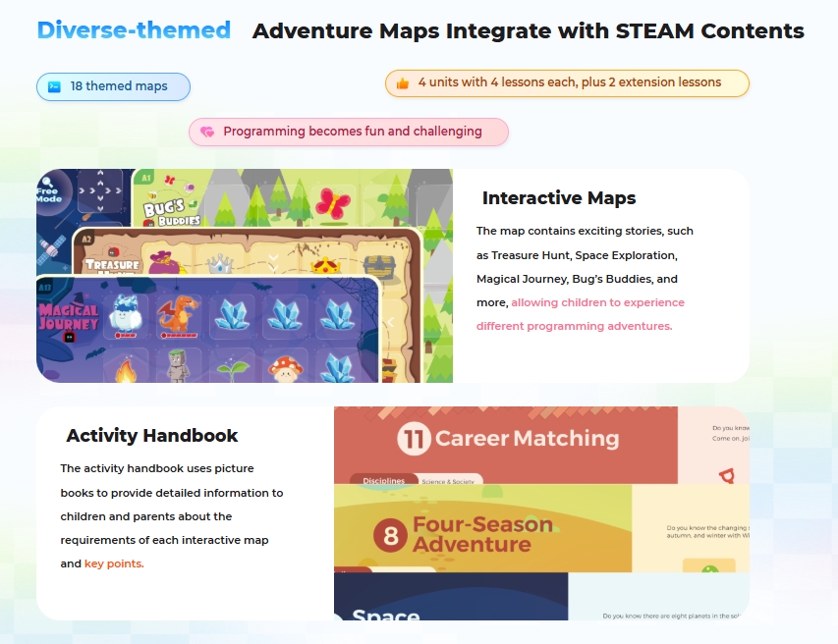This screenshot has height=644, width=838.
Task: Click the number 8 circle badge
Action: pyautogui.click(x=390, y=535)
